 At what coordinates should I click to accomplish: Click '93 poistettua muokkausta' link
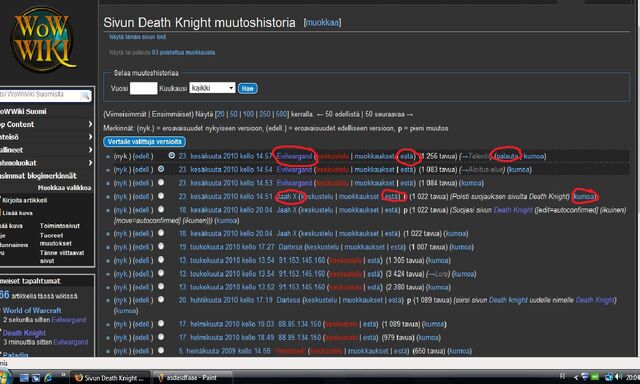pyautogui.click(x=183, y=53)
